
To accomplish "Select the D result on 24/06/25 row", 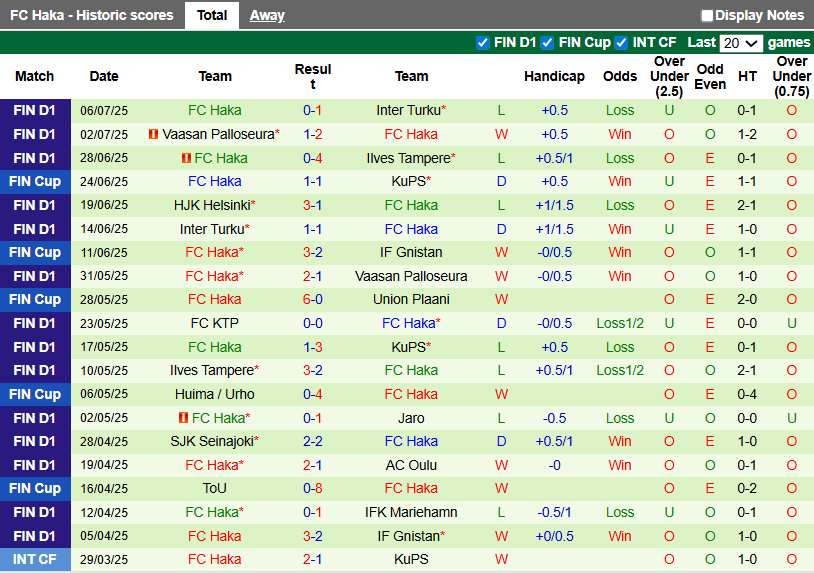I will click(501, 182).
